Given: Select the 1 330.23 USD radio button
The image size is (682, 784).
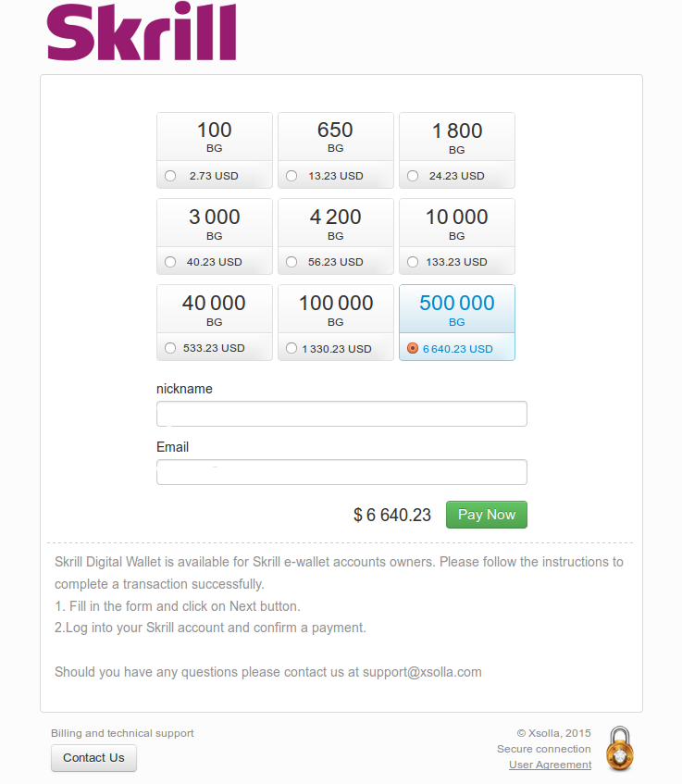Looking at the screenshot, I should [291, 349].
